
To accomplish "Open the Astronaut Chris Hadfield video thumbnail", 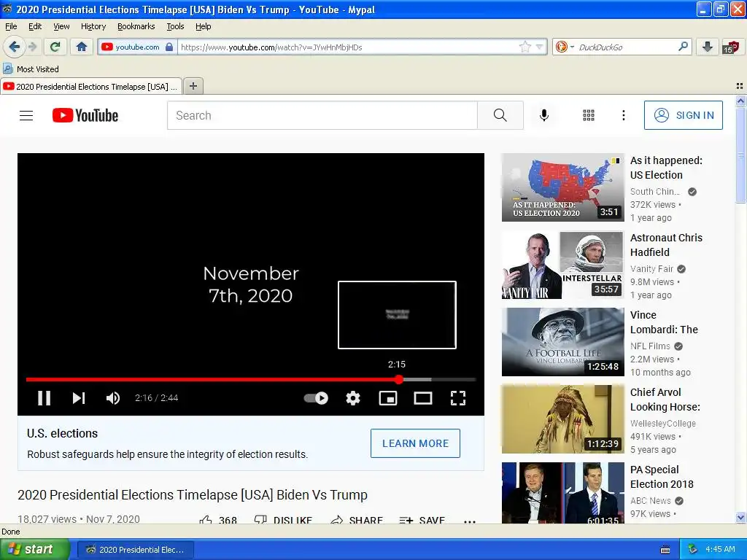I will point(562,265).
